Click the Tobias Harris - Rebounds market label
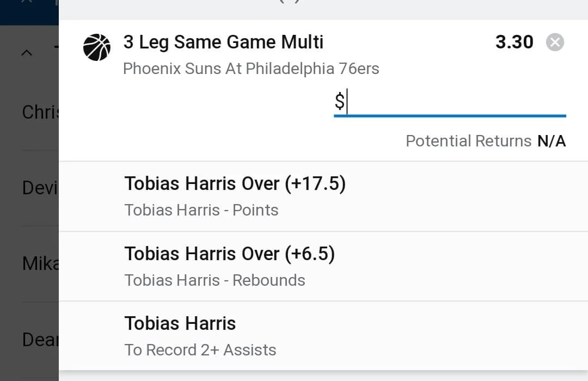 [215, 280]
